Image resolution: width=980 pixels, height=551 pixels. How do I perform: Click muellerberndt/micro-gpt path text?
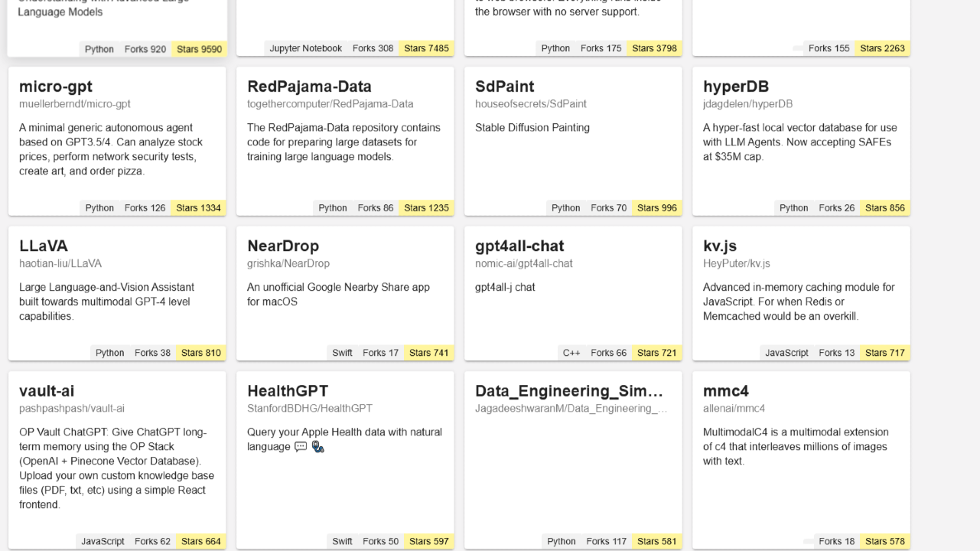point(75,104)
